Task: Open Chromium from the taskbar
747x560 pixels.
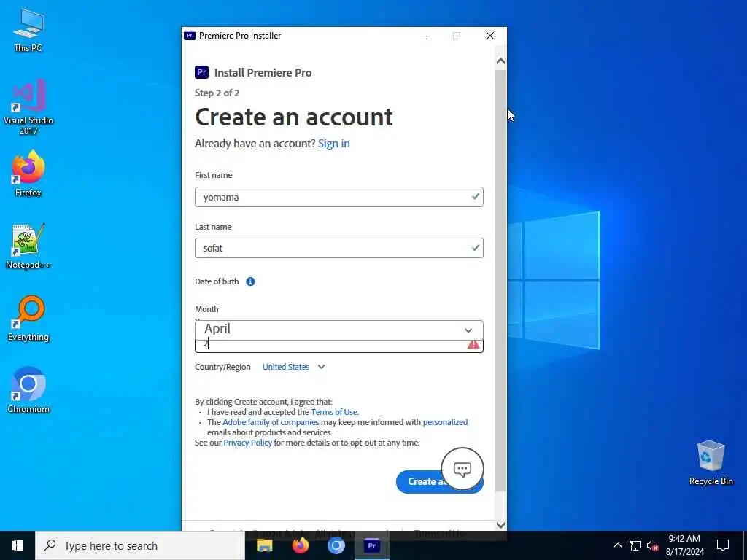Action: pyautogui.click(x=336, y=545)
